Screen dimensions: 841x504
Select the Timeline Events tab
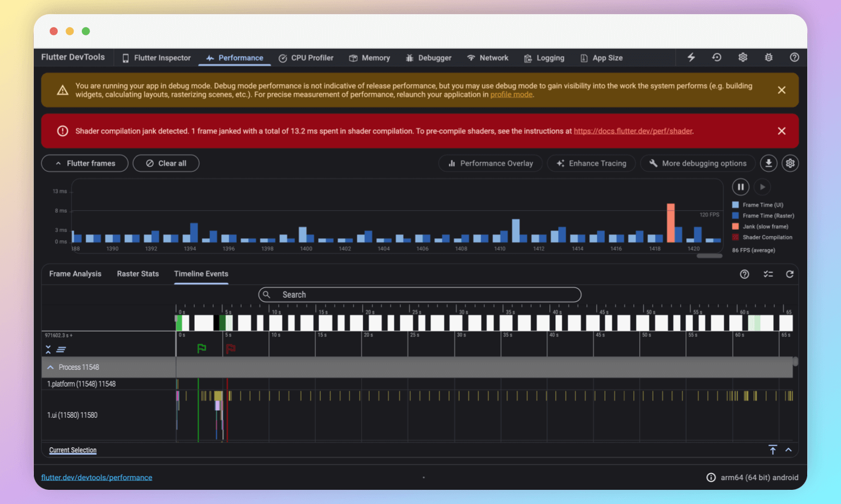[201, 274]
